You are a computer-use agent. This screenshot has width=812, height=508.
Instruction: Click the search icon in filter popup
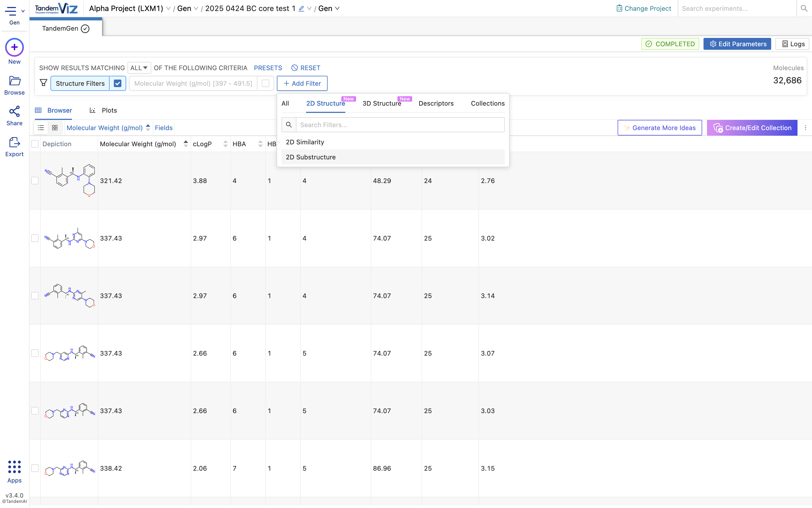click(289, 125)
